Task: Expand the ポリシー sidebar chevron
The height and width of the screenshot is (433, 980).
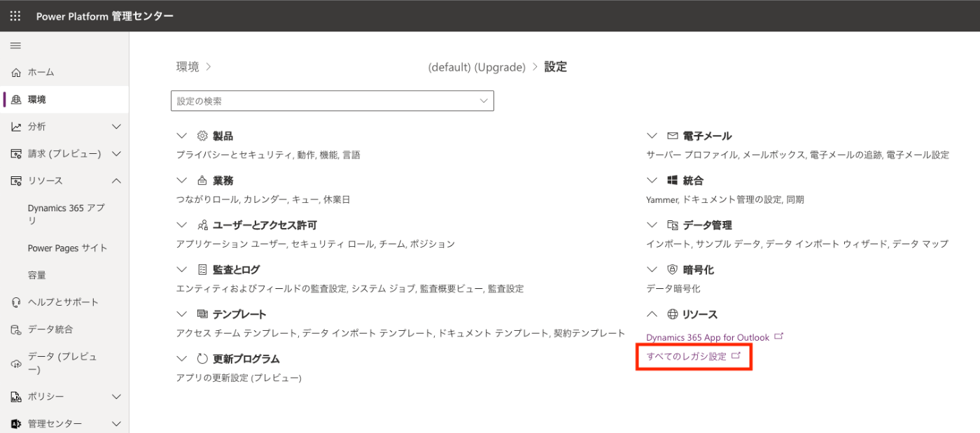Action: pos(116,397)
